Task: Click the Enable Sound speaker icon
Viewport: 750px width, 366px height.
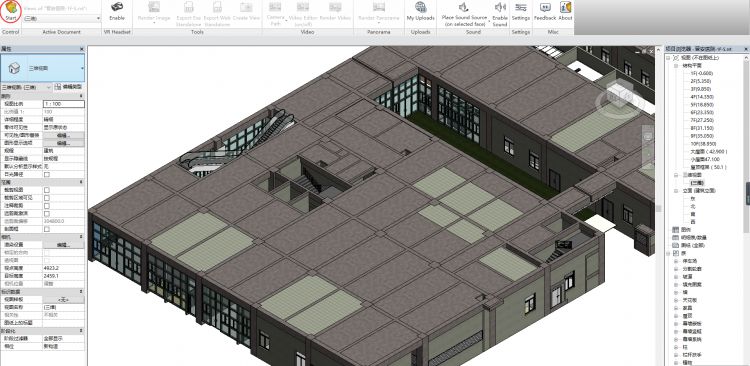Action: pos(500,7)
